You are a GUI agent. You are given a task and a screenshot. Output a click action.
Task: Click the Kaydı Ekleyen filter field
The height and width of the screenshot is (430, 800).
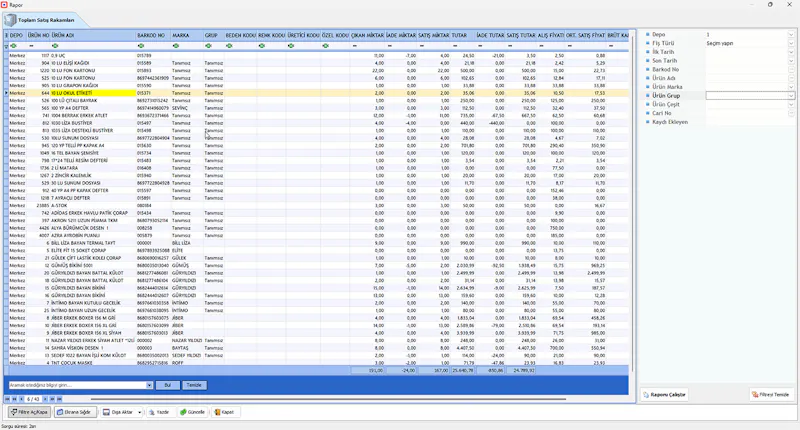(750, 122)
